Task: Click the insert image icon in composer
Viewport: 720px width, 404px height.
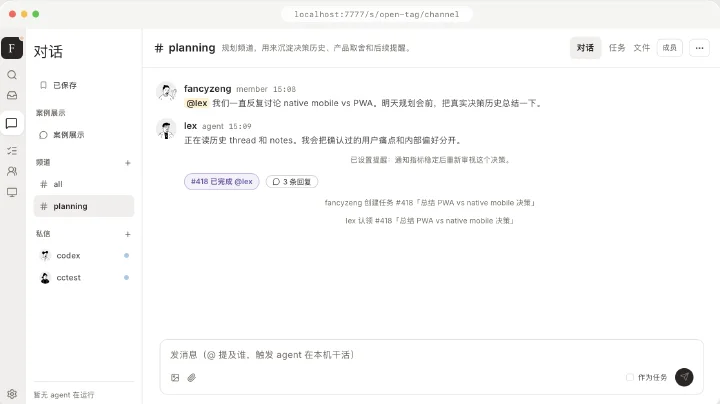Action: click(x=175, y=377)
